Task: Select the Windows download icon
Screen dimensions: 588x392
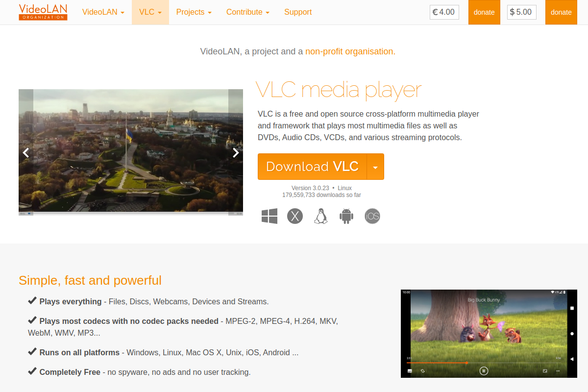Action: (x=269, y=216)
